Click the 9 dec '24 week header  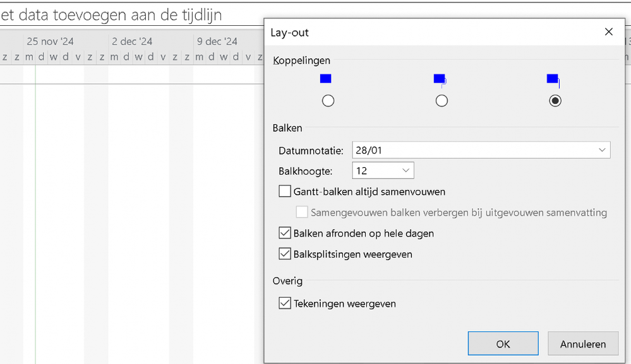217,42
